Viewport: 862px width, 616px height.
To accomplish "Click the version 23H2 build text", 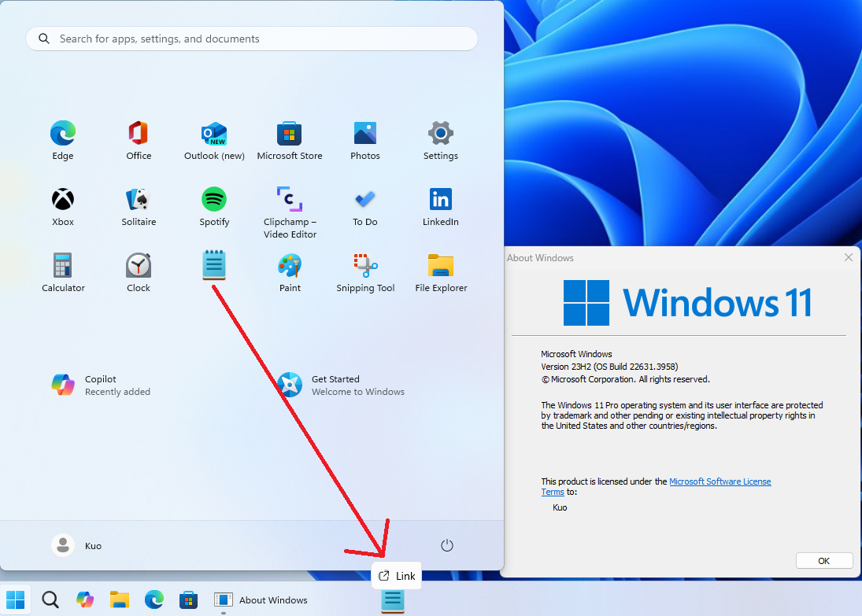I will coord(609,367).
